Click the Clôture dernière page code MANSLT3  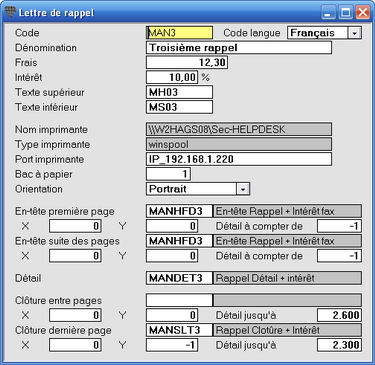(x=179, y=330)
